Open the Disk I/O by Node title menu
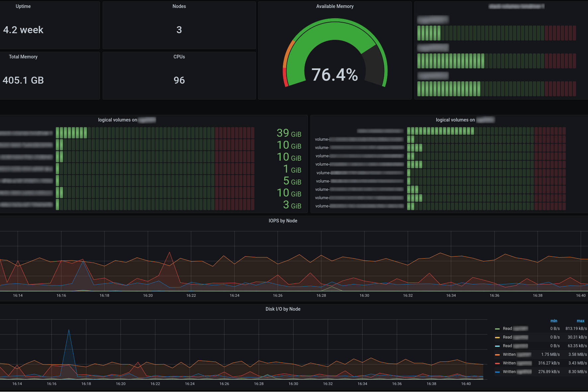Viewport: 588px width, 392px height. (x=283, y=309)
